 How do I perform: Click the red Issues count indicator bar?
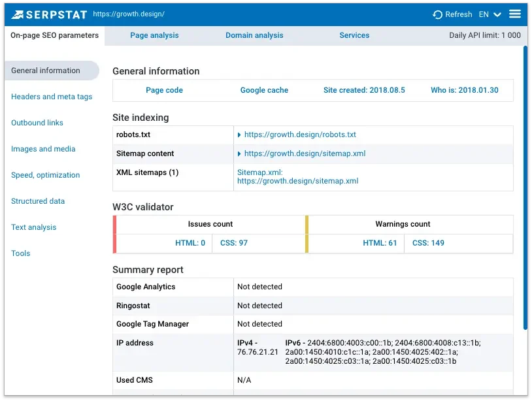click(116, 235)
